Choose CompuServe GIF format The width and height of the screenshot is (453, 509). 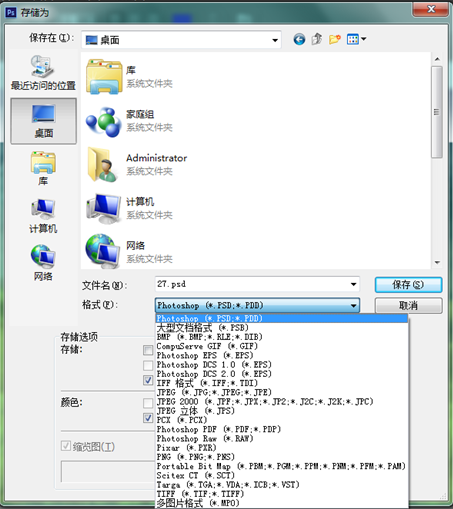[x=282, y=346]
